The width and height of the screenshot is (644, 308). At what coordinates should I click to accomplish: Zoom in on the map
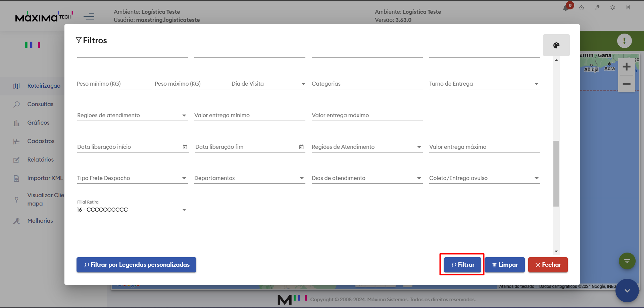coord(626,67)
